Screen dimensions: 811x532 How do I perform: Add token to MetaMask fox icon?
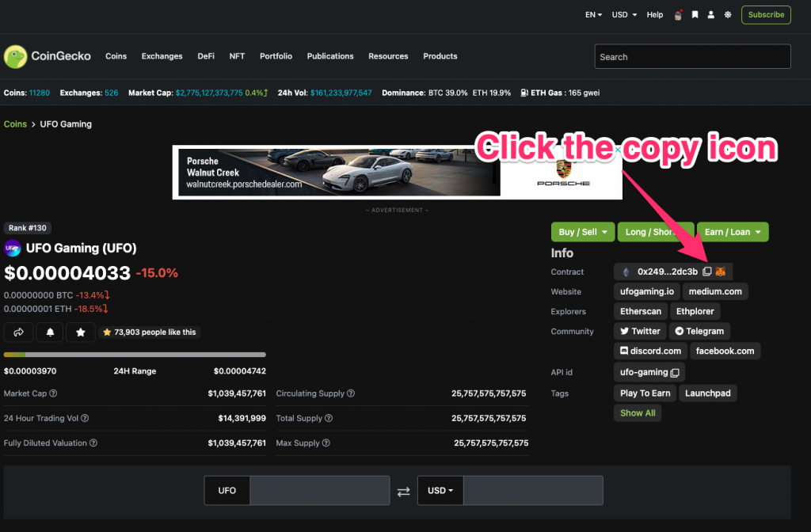tap(721, 272)
